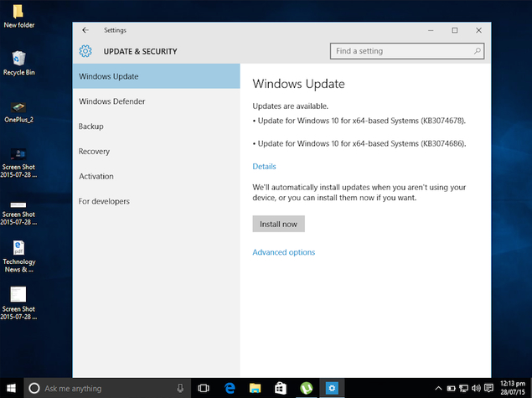Open Windows Defender settings

[x=156, y=101]
